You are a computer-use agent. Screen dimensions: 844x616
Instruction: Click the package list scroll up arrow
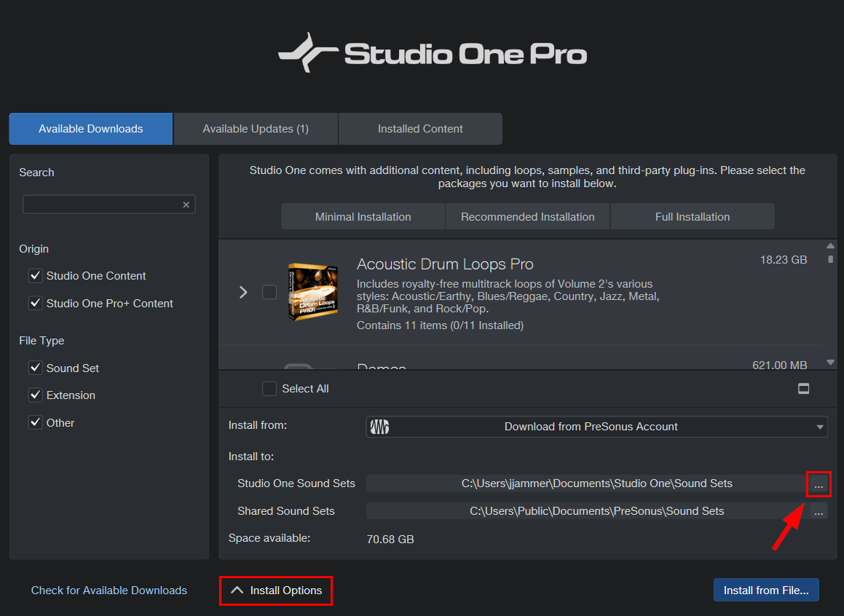[x=831, y=246]
